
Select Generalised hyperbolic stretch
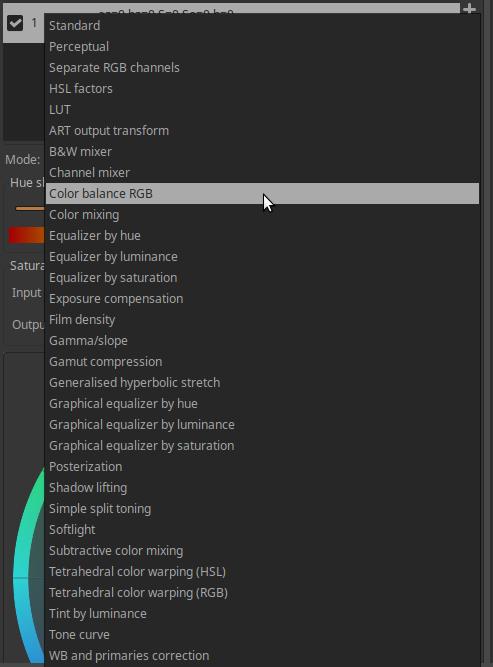pos(262,382)
